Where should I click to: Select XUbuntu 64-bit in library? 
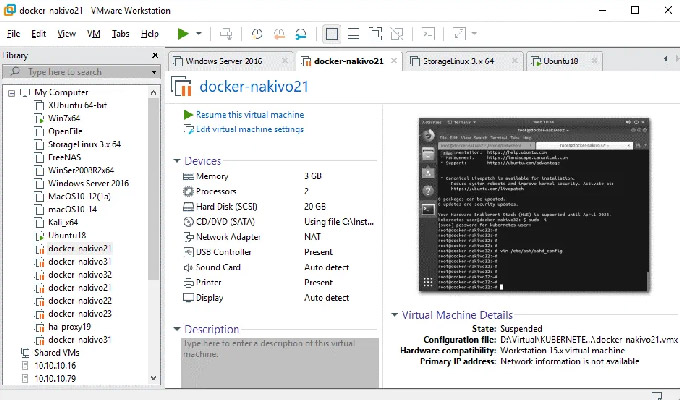point(77,105)
